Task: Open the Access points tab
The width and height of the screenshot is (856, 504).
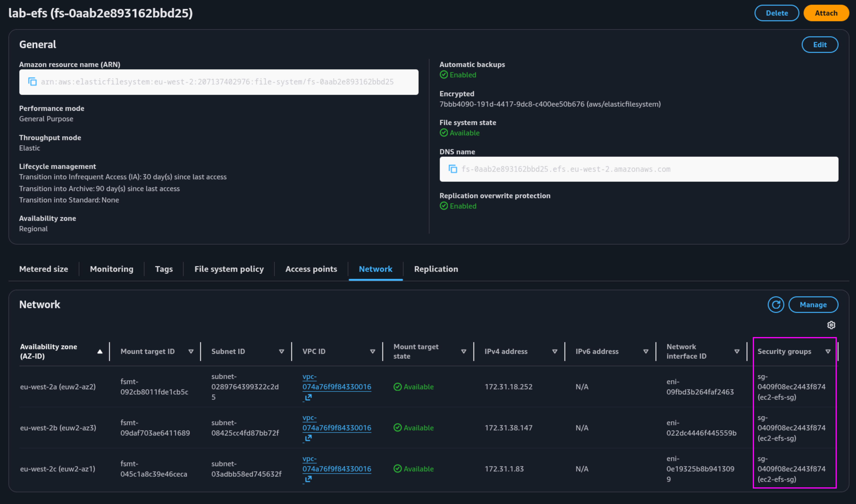Action: pyautogui.click(x=311, y=269)
